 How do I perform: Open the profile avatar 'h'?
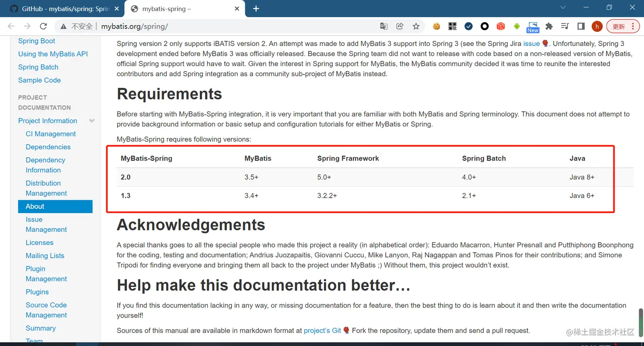(x=597, y=26)
